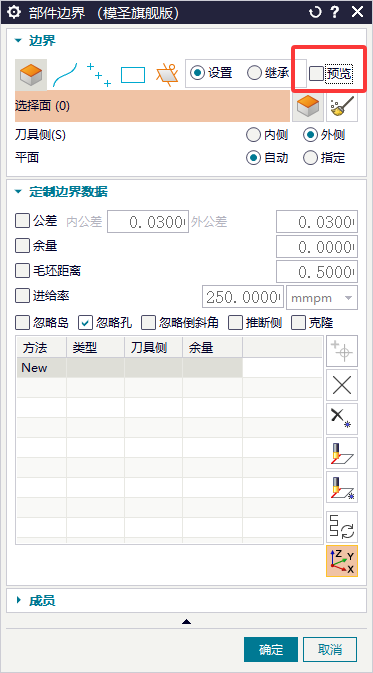The image size is (373, 673).
Task: Collapse the 边界 section
Action: click(x=18, y=41)
